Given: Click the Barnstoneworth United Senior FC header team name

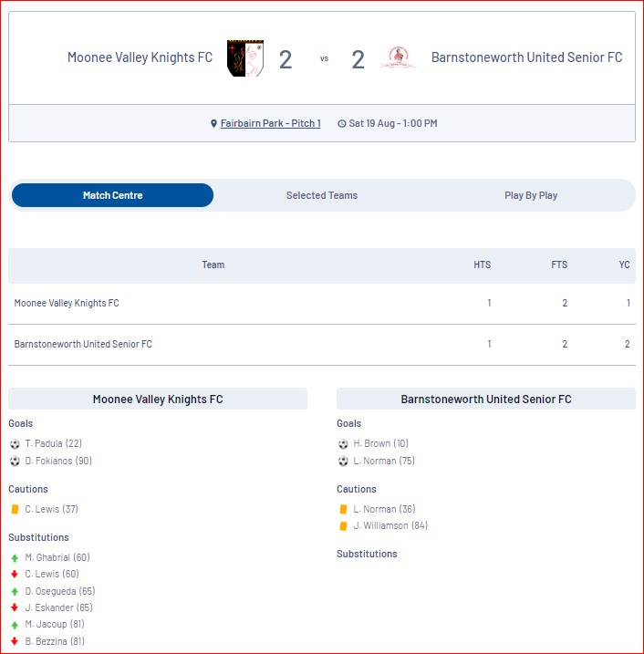Looking at the screenshot, I should pyautogui.click(x=527, y=57).
